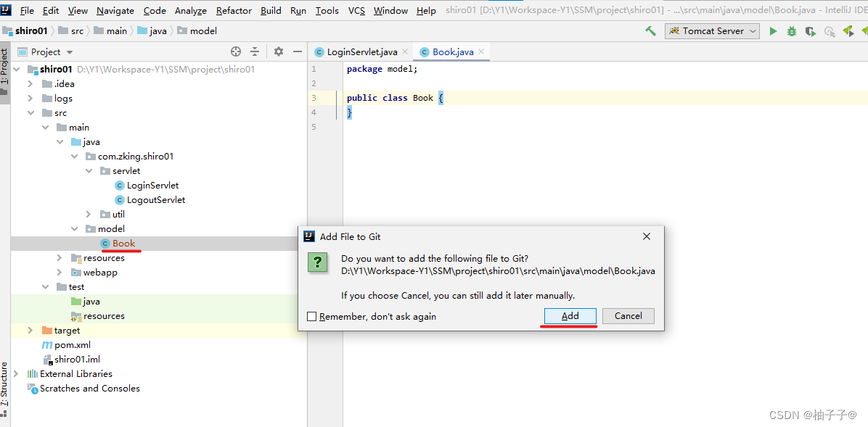Close the LoginServlet.java tab
This screenshot has width=868, height=427.
(405, 51)
